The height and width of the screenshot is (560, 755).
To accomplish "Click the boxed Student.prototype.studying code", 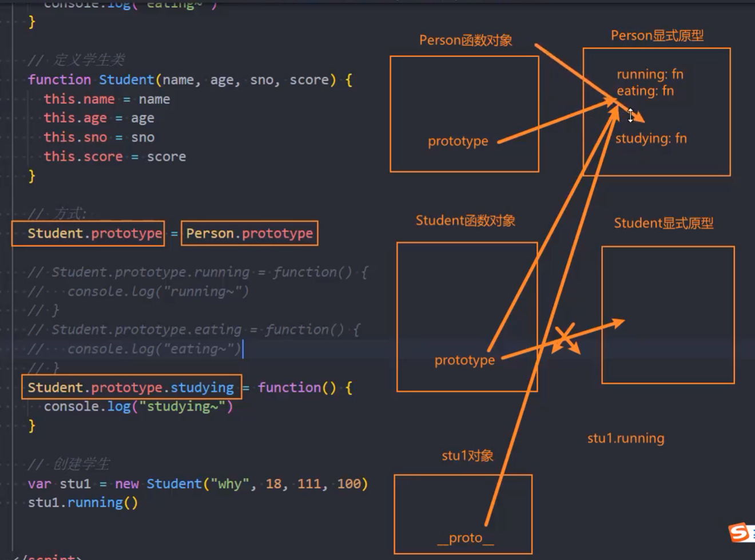I will tap(131, 387).
